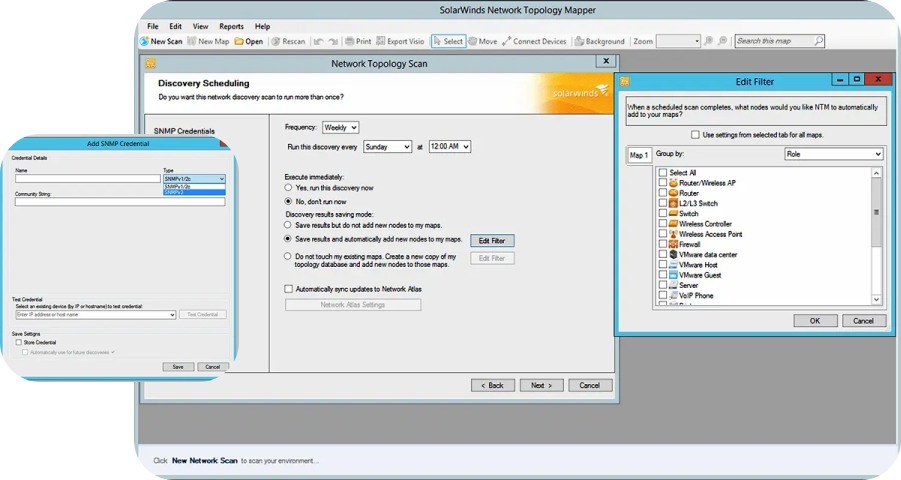The width and height of the screenshot is (901, 480).
Task: Click the Edit Filter list scrollbar thumb
Action: point(876,212)
